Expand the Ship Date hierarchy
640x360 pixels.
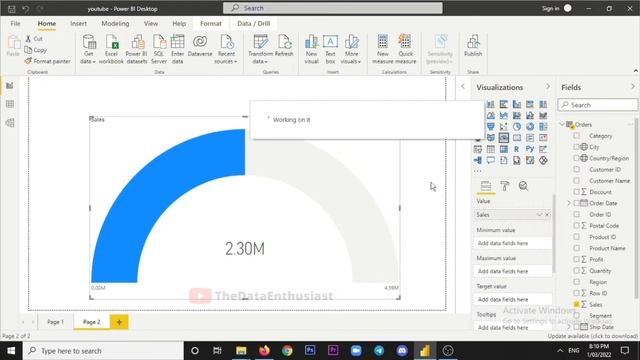(569, 327)
